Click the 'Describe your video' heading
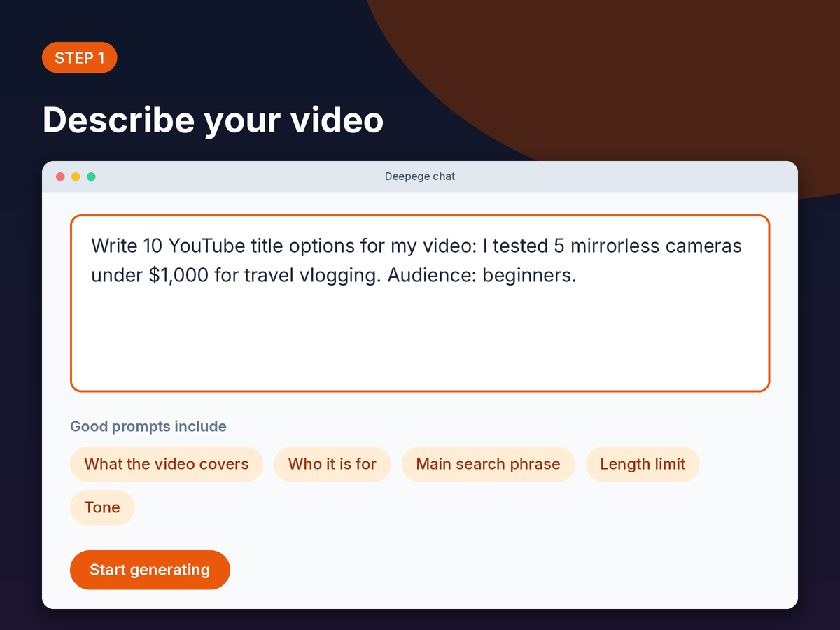 (x=213, y=120)
